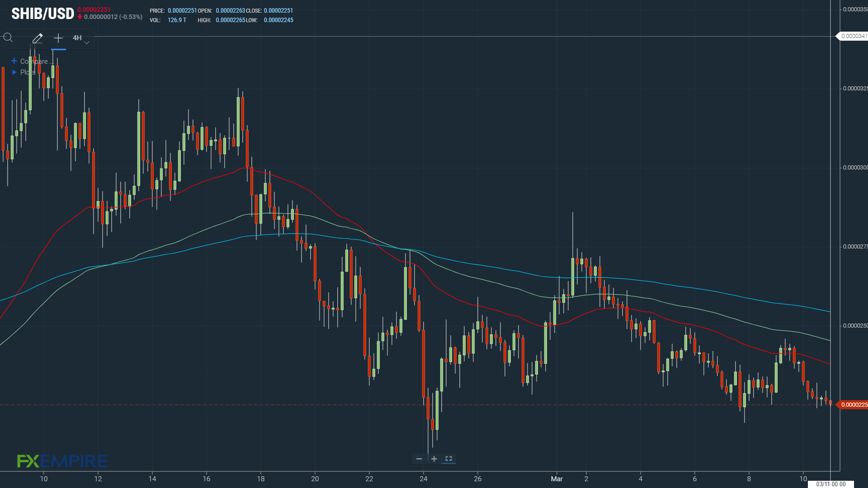Select the pencil drawing tool
The width and height of the screenshot is (868, 488).
pos(38,38)
